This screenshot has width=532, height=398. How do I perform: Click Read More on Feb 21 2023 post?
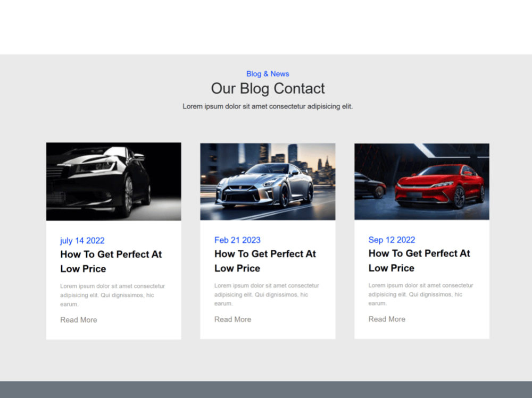[x=233, y=319]
